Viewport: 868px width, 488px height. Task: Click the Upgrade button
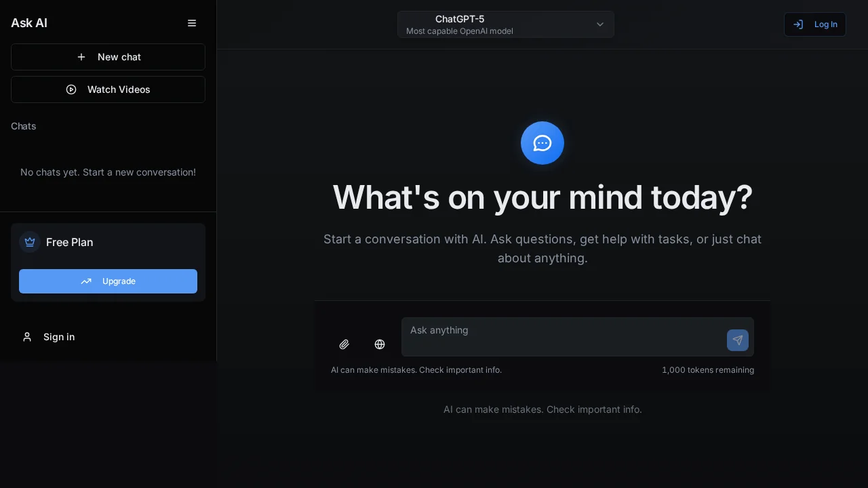[x=108, y=281]
